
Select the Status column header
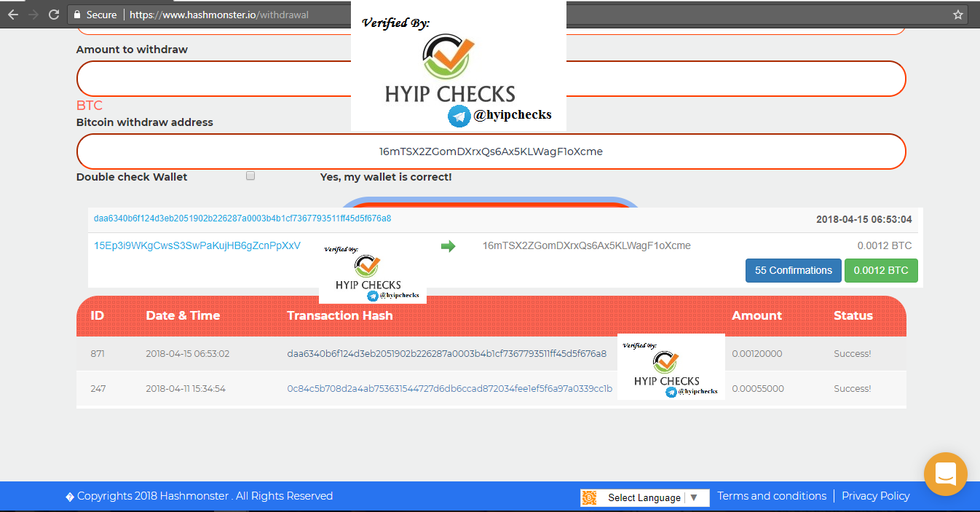(x=853, y=315)
